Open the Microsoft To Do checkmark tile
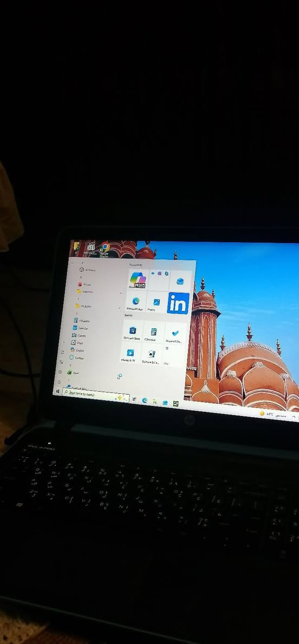The height and width of the screenshot is (644, 299). (x=175, y=334)
